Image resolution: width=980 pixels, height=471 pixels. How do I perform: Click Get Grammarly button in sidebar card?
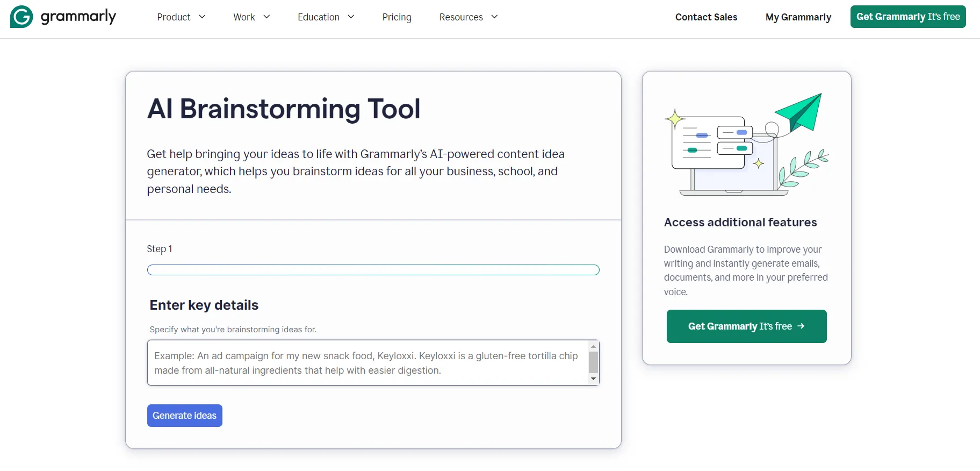pyautogui.click(x=747, y=326)
